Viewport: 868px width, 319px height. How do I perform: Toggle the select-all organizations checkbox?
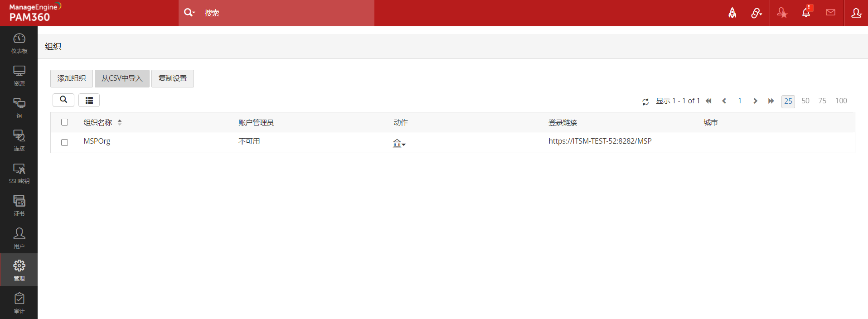point(64,122)
